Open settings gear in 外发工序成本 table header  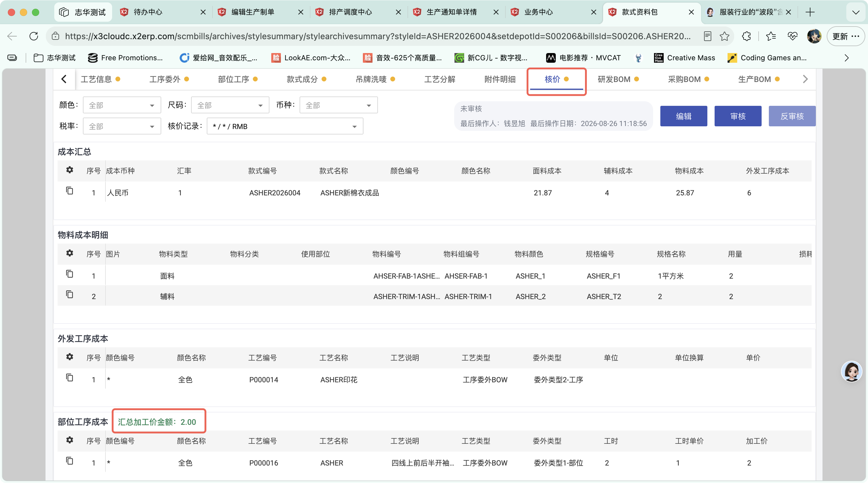click(69, 357)
